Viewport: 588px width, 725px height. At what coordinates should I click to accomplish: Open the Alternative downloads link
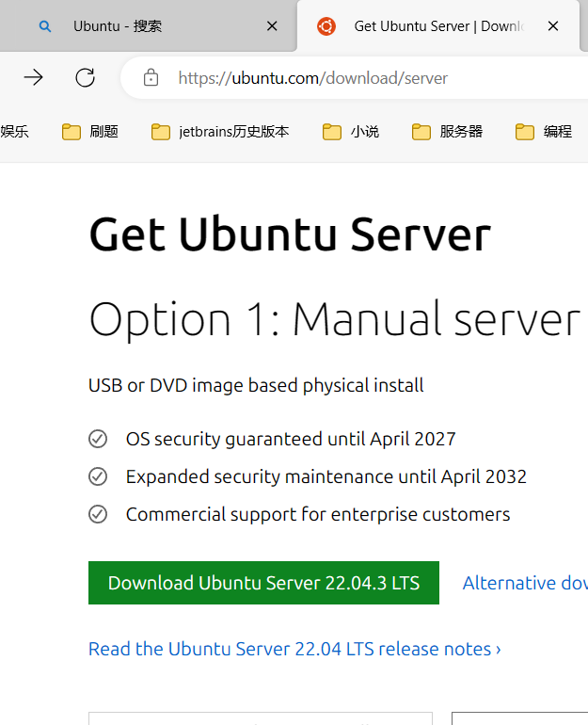524,583
